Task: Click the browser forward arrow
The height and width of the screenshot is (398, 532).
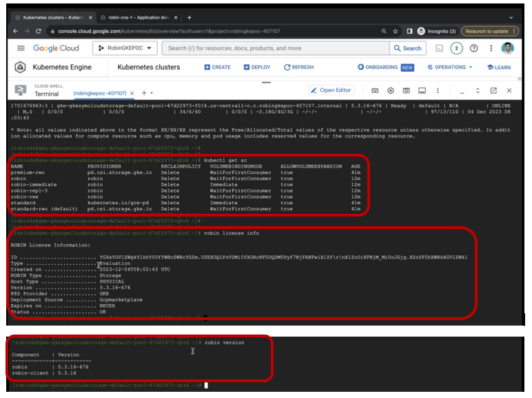Action: tap(27, 31)
